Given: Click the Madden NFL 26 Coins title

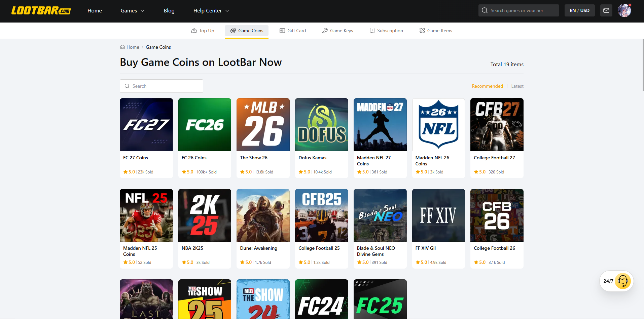Looking at the screenshot, I should coord(432,161).
